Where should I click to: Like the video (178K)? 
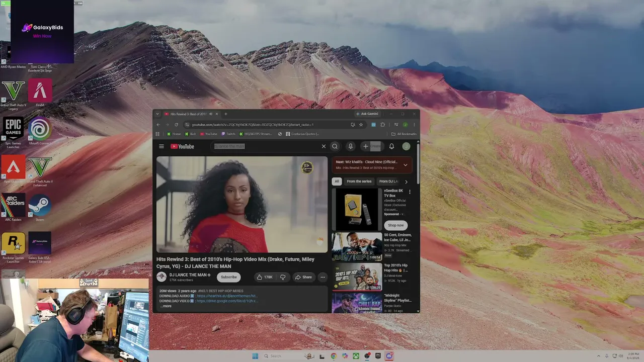[x=265, y=277]
